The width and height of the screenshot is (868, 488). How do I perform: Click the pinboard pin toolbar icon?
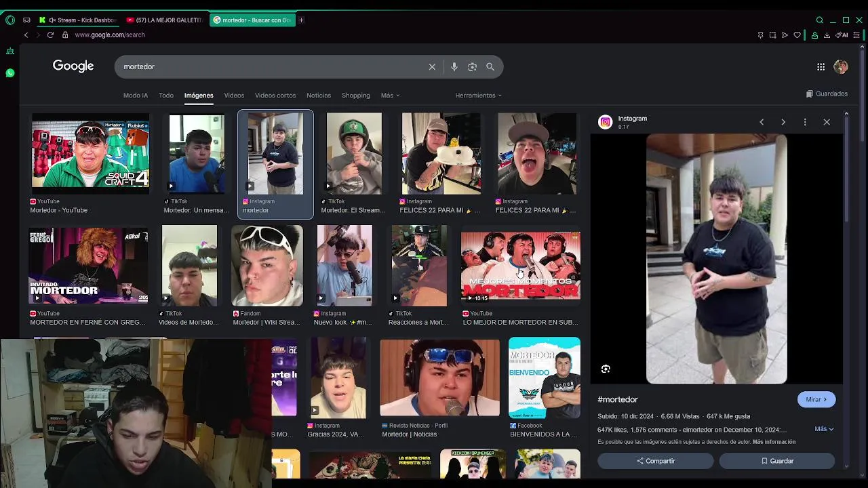(x=760, y=35)
